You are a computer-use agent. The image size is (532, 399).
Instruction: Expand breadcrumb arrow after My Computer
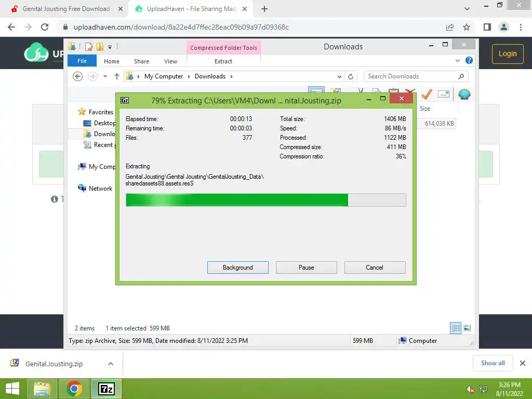(x=189, y=76)
